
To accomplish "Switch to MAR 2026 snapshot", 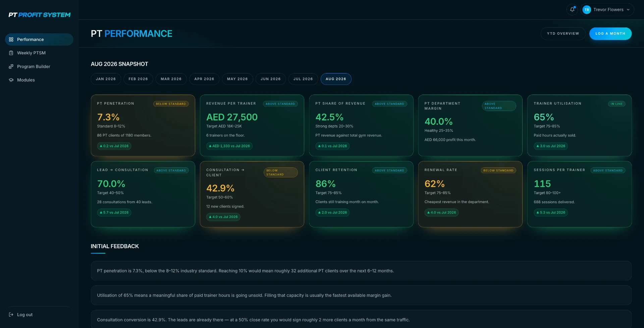I will click(171, 79).
